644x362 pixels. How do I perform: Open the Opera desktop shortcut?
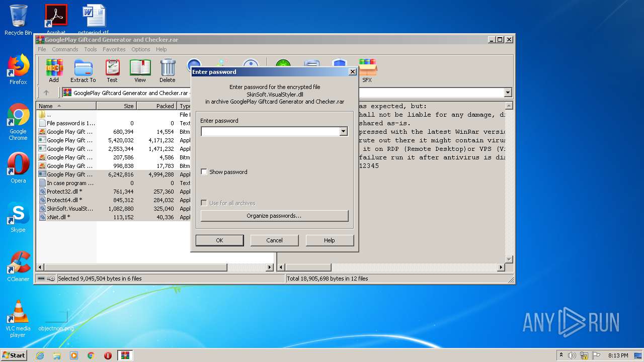[18, 168]
